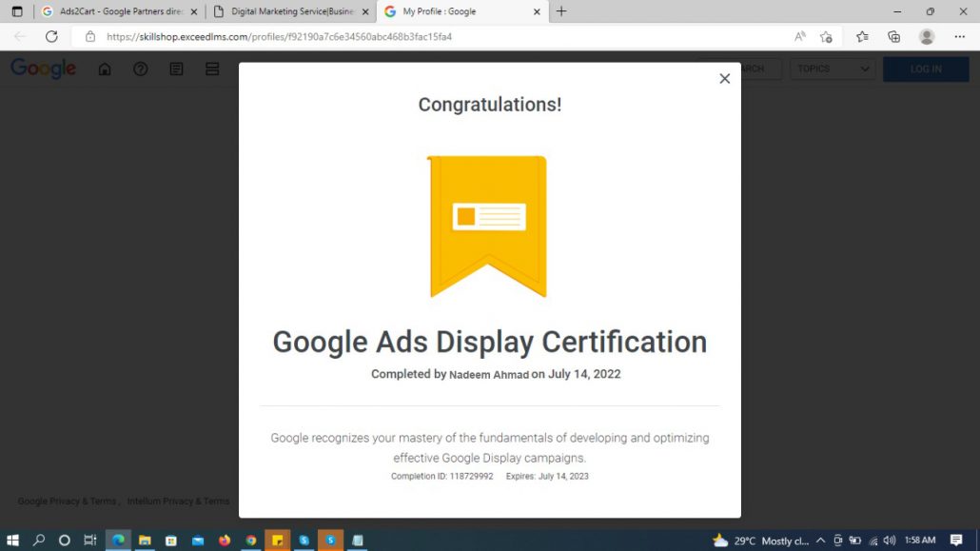Click the Nadeem Ahmad name text
Image resolution: width=980 pixels, height=551 pixels.
coord(489,375)
